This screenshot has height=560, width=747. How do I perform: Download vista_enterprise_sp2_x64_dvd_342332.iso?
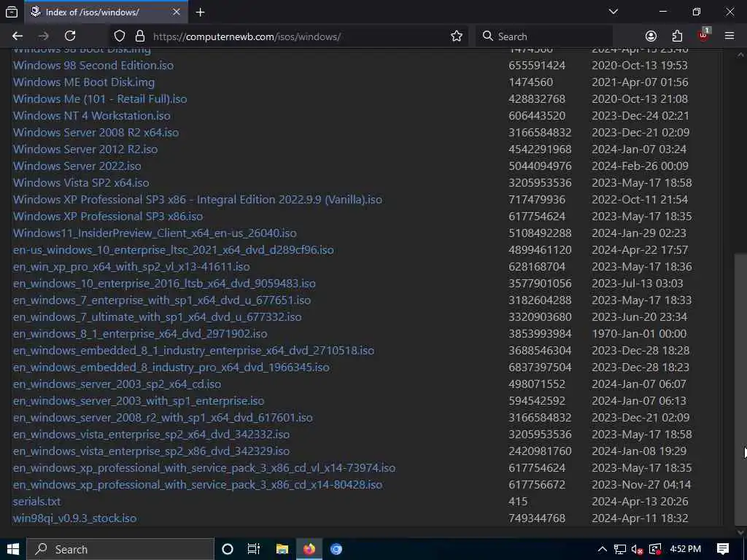click(x=152, y=435)
